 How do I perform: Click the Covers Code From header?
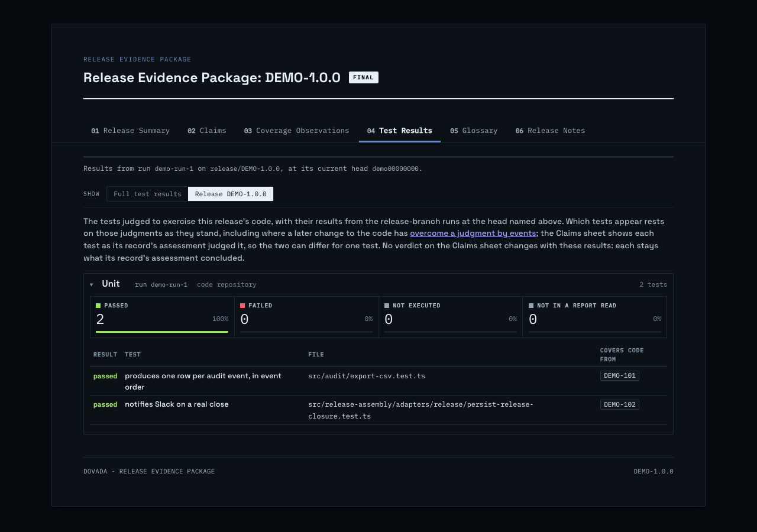pos(622,355)
